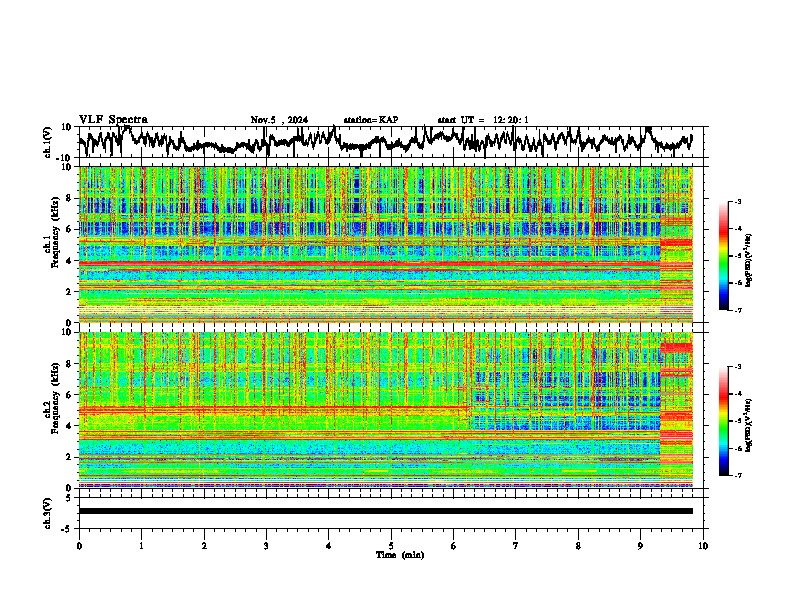Click the 'Time (min)' axis label
Viewport: 792px width, 612px height.
tap(400, 555)
